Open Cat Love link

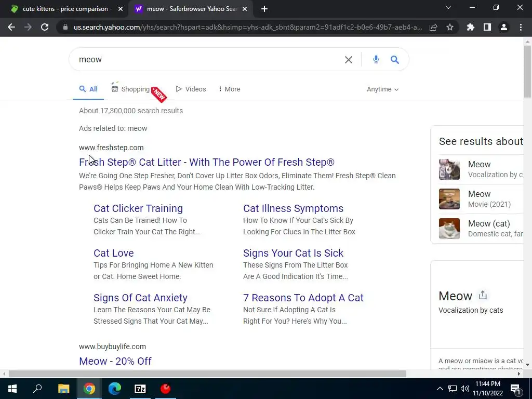click(x=114, y=253)
